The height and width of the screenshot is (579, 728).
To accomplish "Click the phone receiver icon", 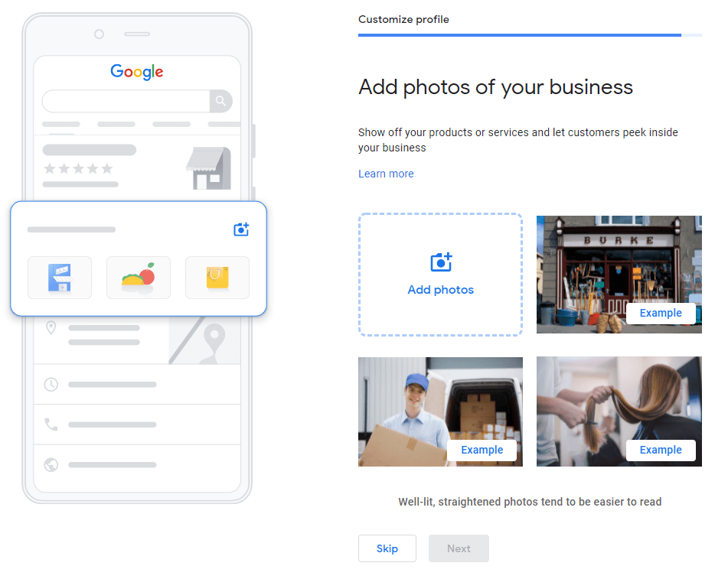I will click(x=51, y=424).
